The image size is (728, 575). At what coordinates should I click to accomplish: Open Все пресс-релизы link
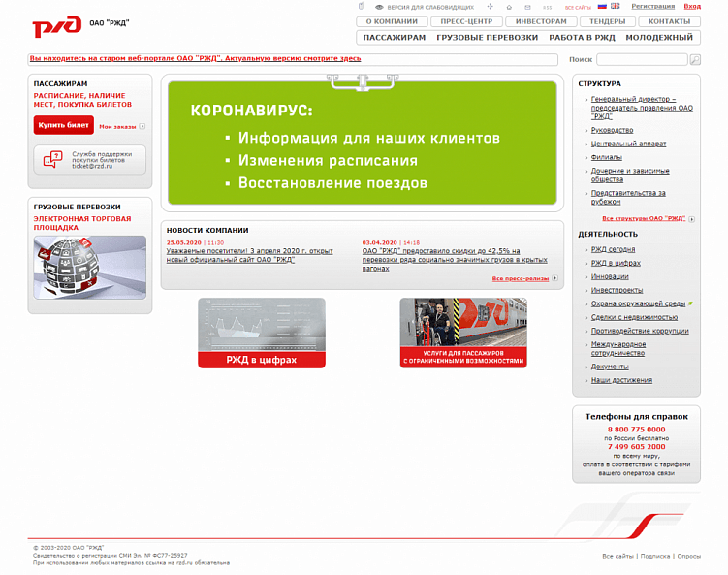pos(521,278)
